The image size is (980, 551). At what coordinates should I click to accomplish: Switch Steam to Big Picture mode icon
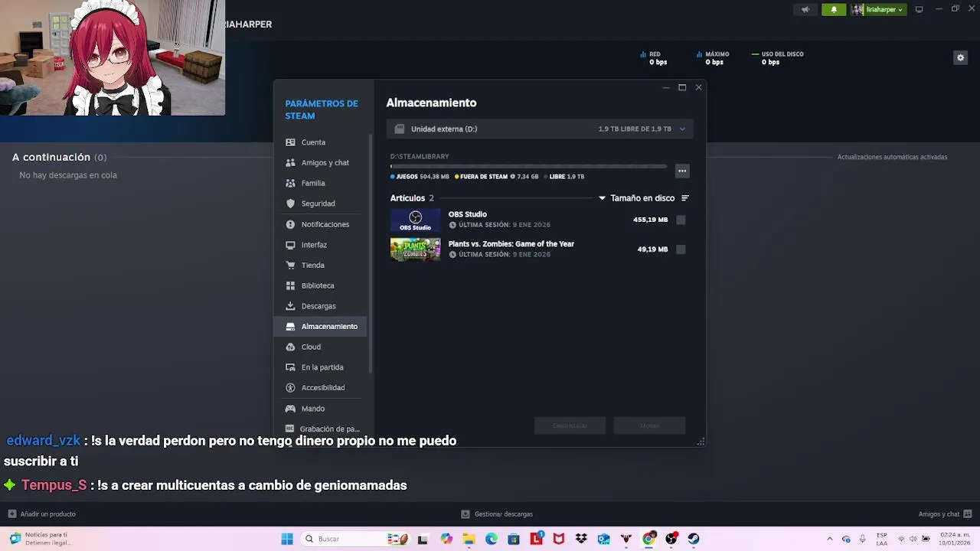pyautogui.click(x=919, y=9)
